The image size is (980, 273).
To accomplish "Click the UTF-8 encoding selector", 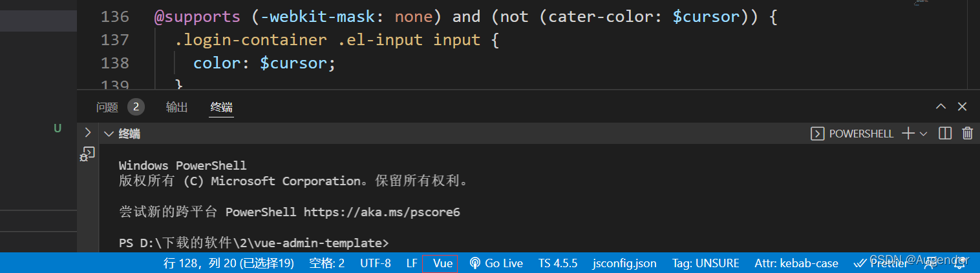I will point(376,263).
